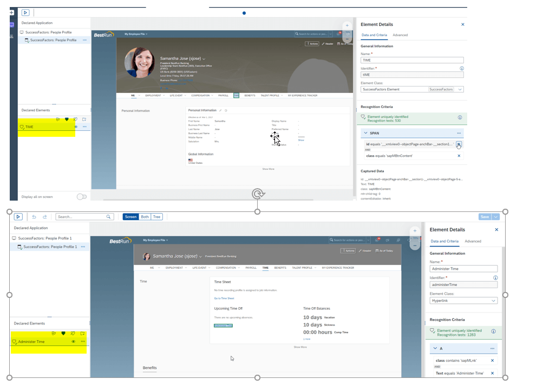Toggle the 'Display all on screen' switch
Screen dimensions: 543x392
(x=82, y=197)
